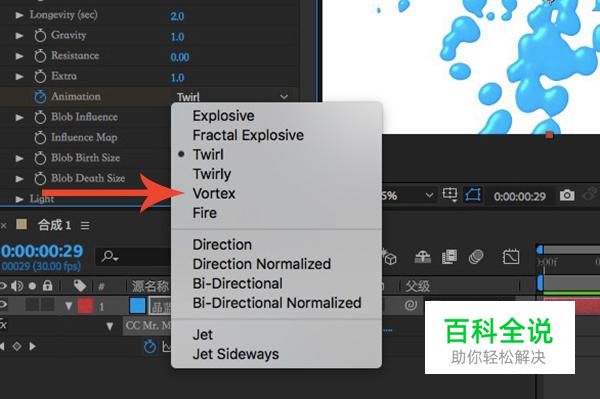Toggle the keyframe stopwatch in timeline row
600x399 pixels.
tap(150, 346)
